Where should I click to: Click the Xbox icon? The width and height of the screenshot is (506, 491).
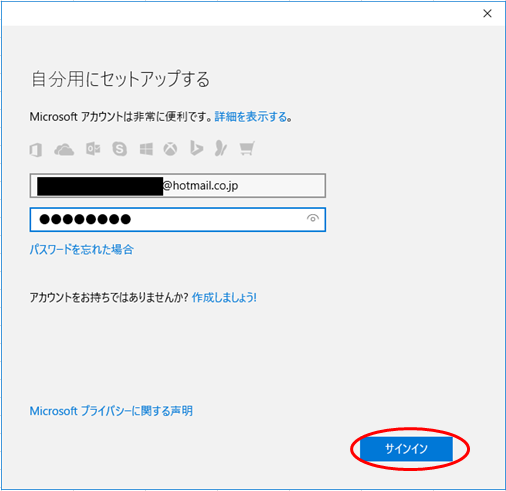coord(170,149)
